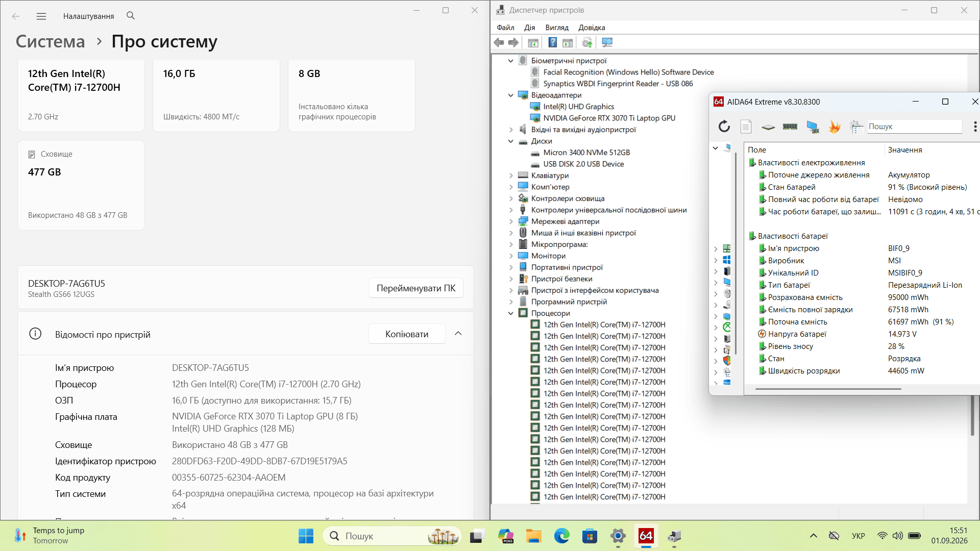The height and width of the screenshot is (551, 980).
Task: Click the Перейменувати ПК button
Action: [416, 288]
